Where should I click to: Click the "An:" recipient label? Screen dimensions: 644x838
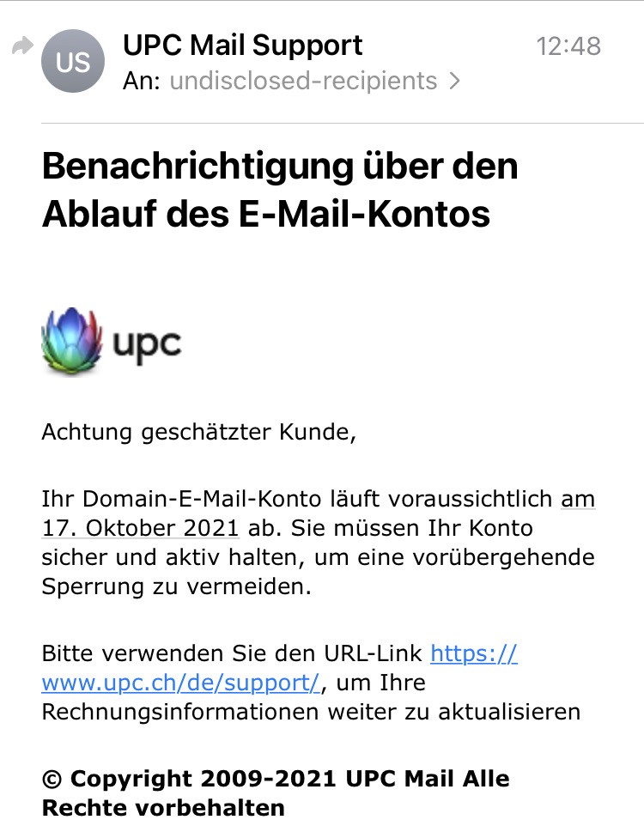click(x=143, y=81)
